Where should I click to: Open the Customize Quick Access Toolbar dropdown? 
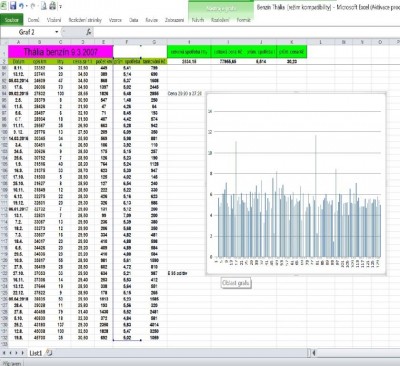[x=60, y=6]
